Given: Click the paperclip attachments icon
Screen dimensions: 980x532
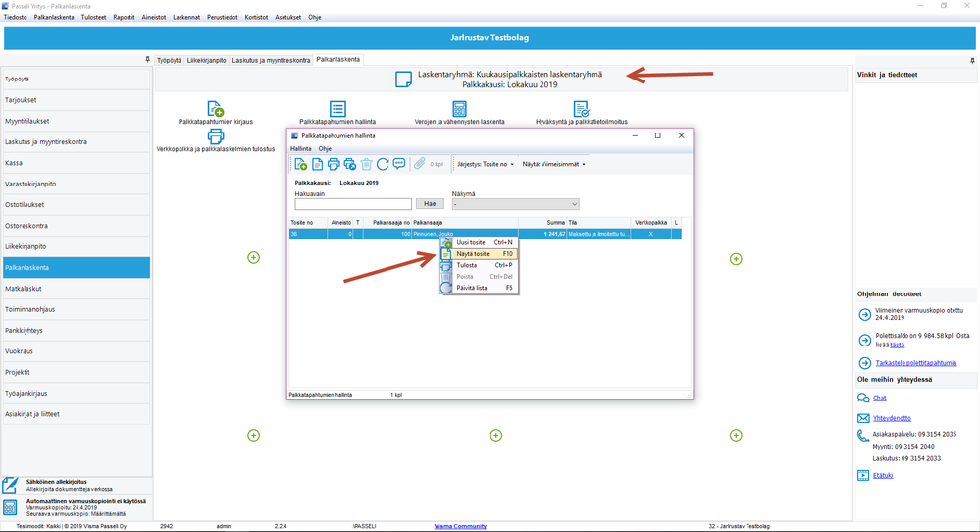Looking at the screenshot, I should point(420,163).
